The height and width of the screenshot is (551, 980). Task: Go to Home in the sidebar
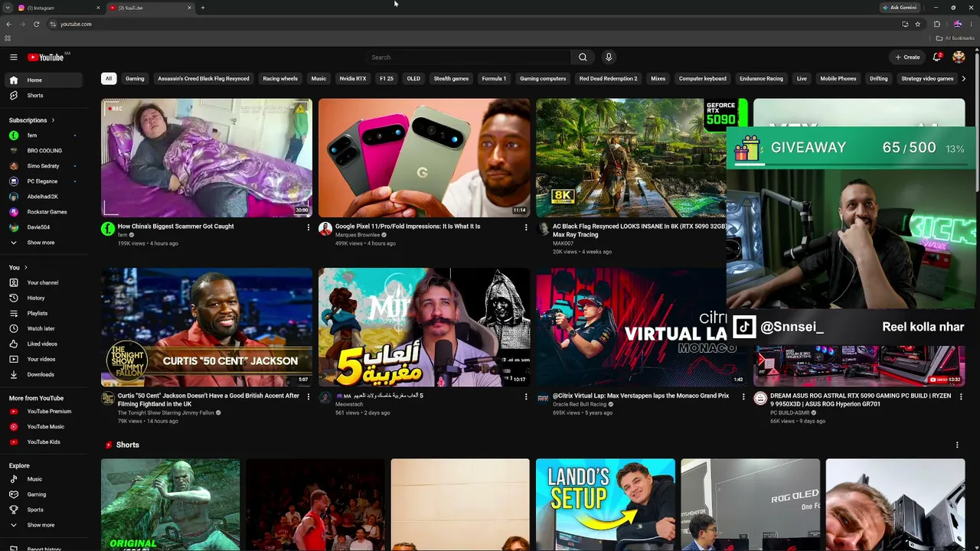45,80
